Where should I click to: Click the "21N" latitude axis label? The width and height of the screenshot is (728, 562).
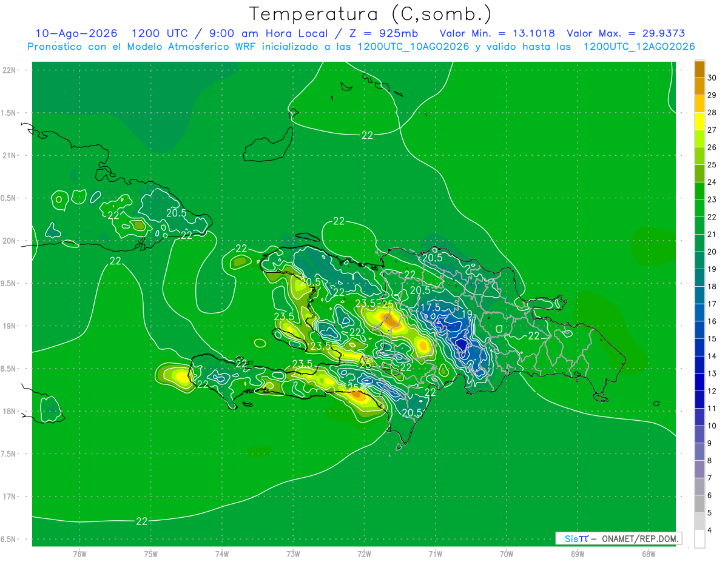coord(10,156)
